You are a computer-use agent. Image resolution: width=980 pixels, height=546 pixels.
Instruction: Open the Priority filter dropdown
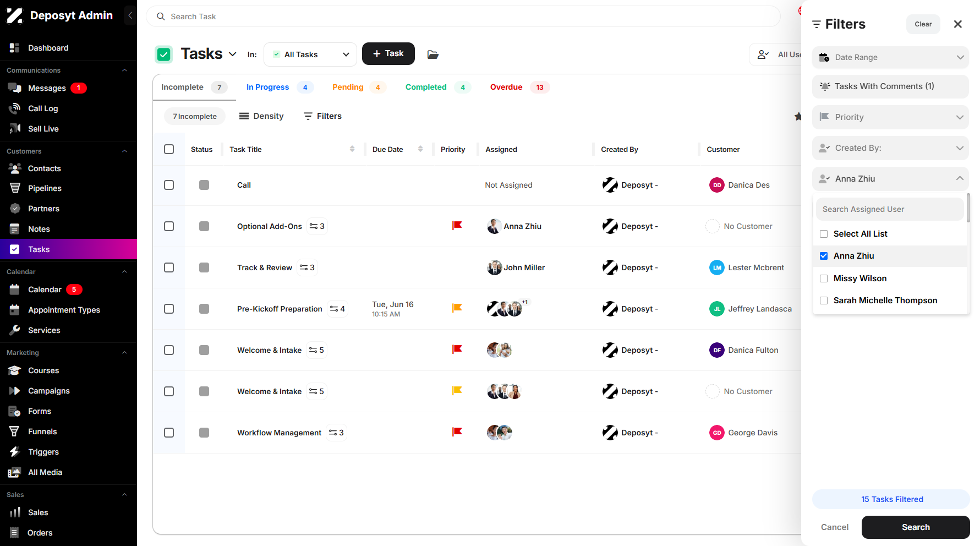[890, 117]
